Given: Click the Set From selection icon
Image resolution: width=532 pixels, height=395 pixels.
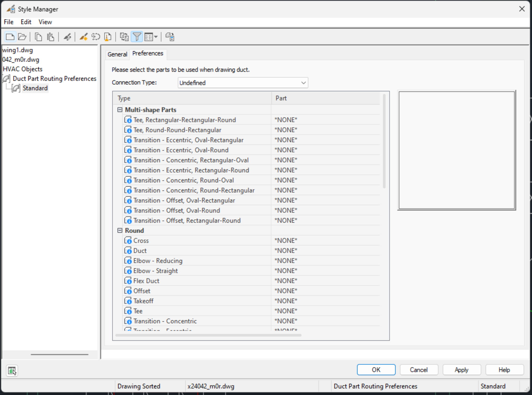Looking at the screenshot, I should coord(95,37).
